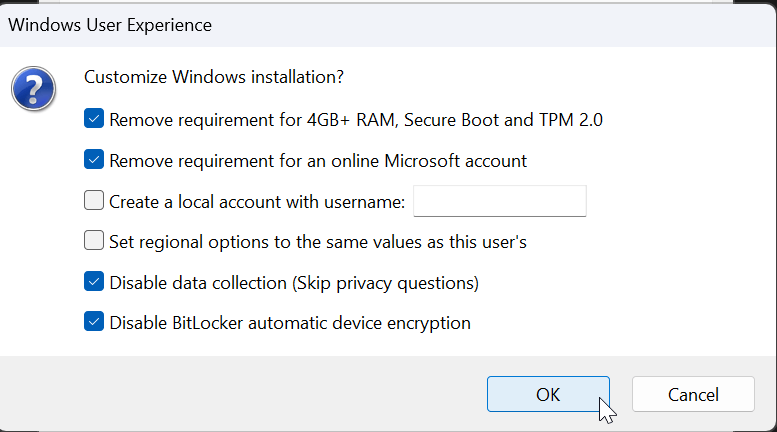
Task: Tick the 'Set regional options' checkbox square
Action: click(x=94, y=241)
